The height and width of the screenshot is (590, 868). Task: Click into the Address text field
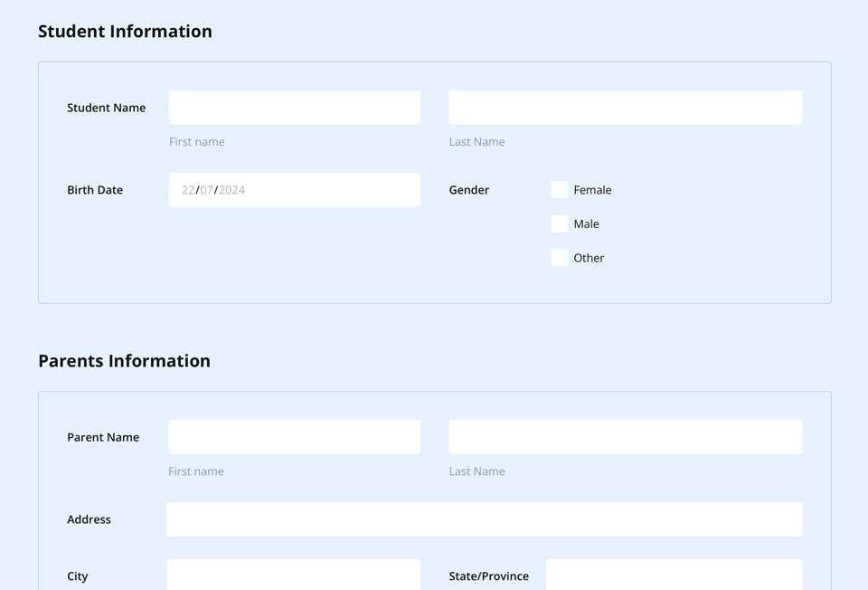coord(484,519)
